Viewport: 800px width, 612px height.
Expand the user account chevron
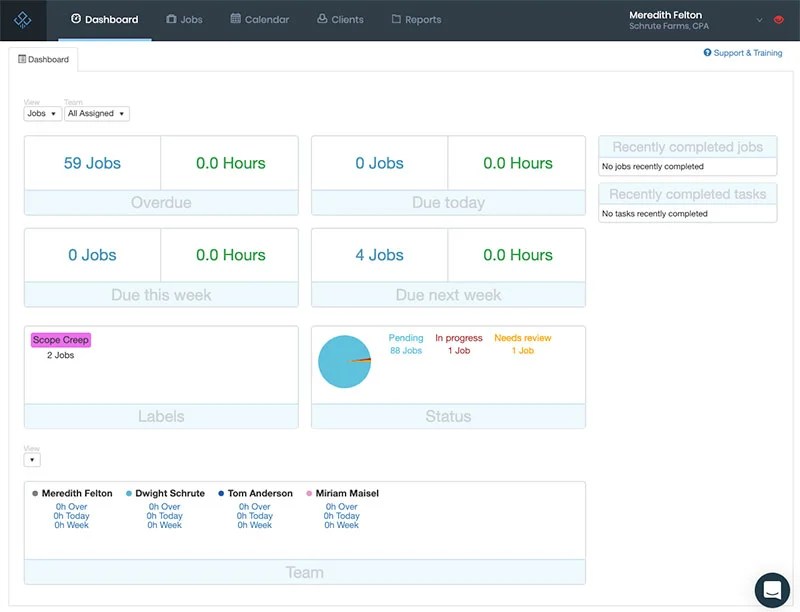coord(759,20)
